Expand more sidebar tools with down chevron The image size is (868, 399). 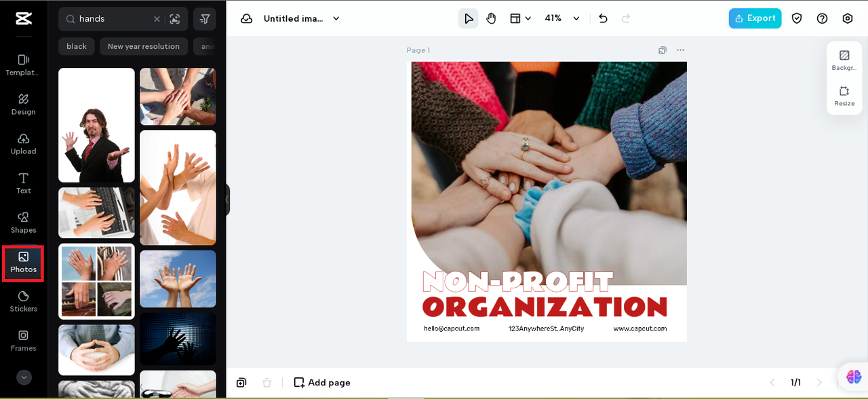coord(24,377)
